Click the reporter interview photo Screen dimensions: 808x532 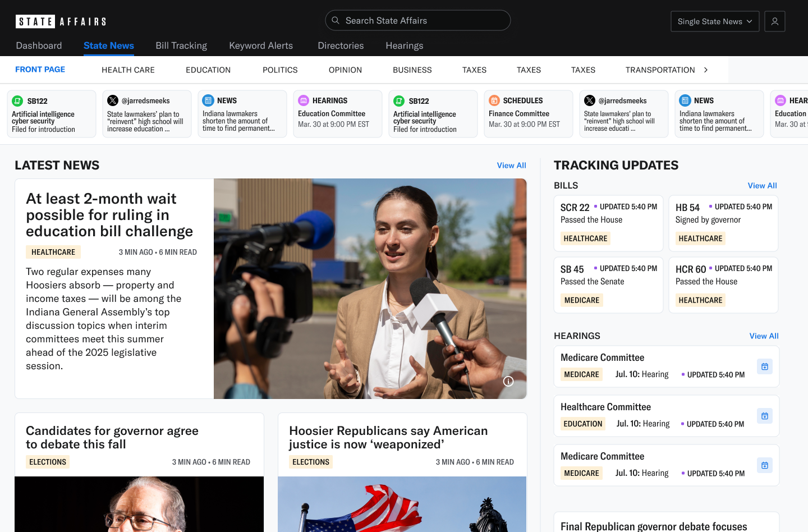(x=370, y=288)
